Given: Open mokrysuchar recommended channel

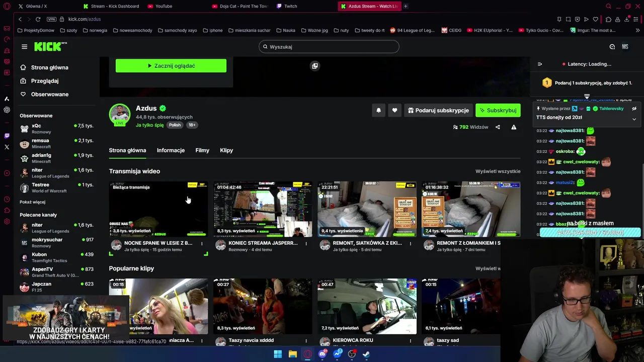Looking at the screenshot, I should coord(56,243).
